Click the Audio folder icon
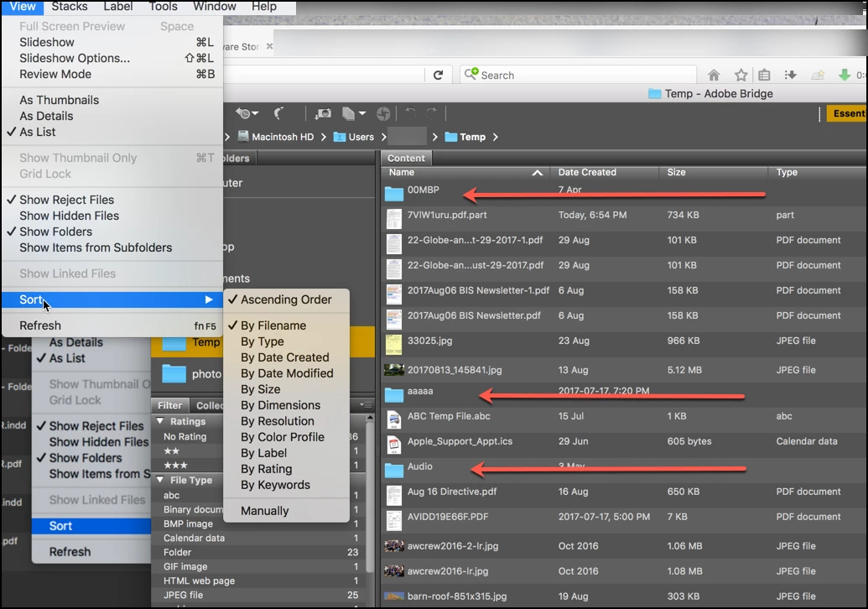The image size is (868, 609). (394, 470)
